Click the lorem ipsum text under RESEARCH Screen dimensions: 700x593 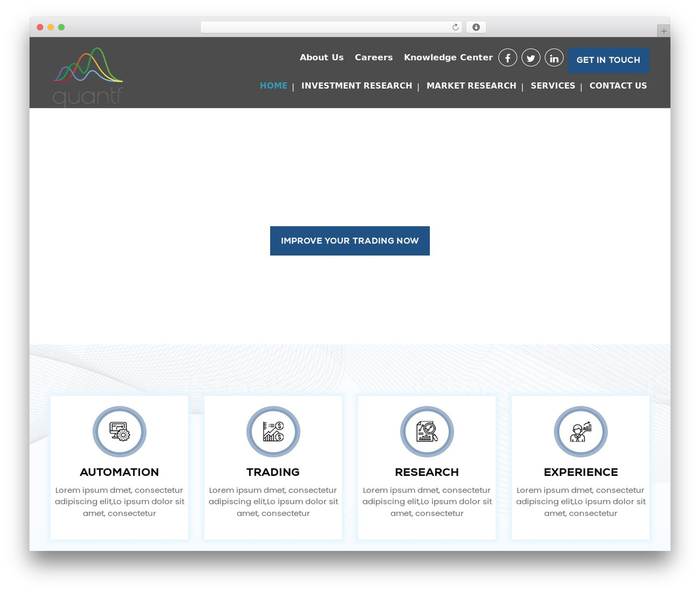point(427,502)
